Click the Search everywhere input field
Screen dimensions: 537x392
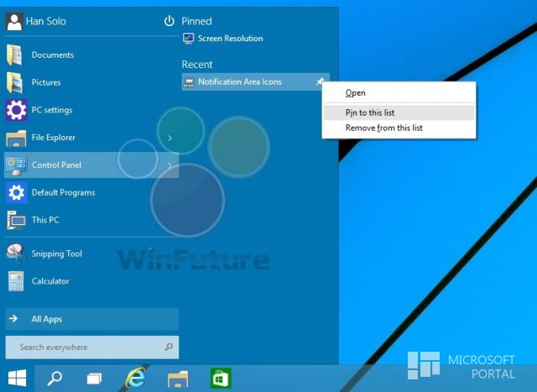(x=91, y=348)
